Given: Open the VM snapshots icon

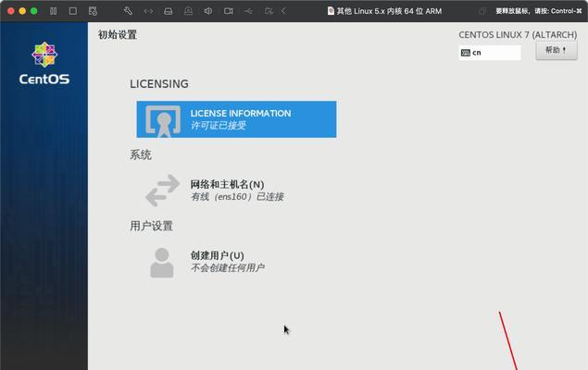Looking at the screenshot, I should tap(93, 11).
